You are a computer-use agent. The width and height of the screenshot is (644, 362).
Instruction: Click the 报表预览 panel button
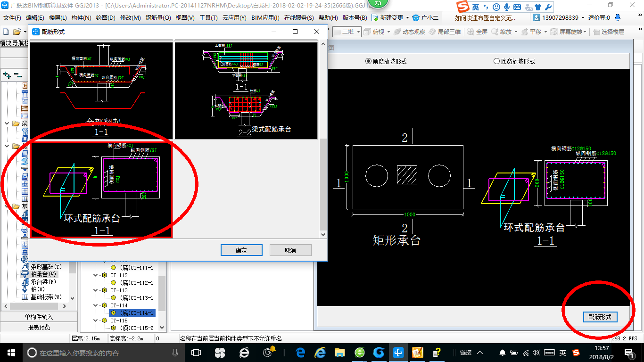[x=39, y=327]
